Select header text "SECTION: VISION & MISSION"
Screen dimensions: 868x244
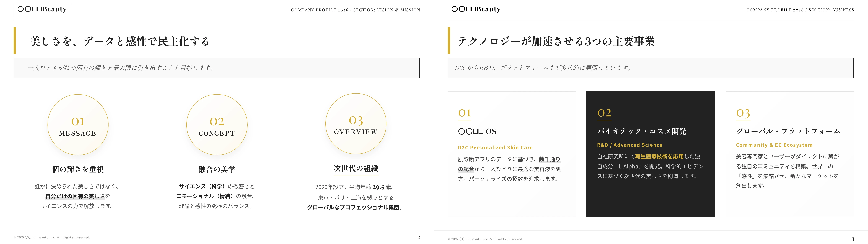[386, 10]
